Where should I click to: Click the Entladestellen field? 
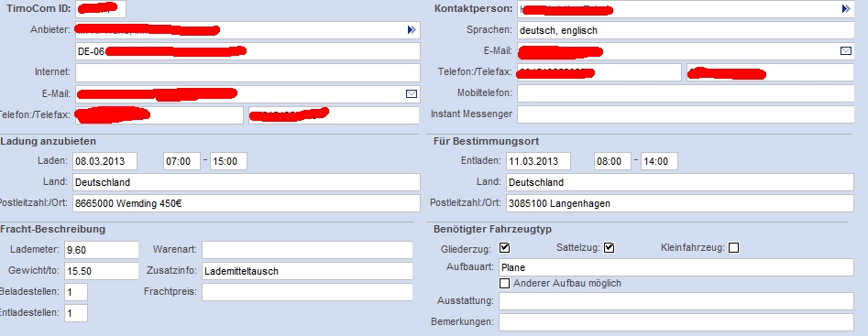(76, 313)
